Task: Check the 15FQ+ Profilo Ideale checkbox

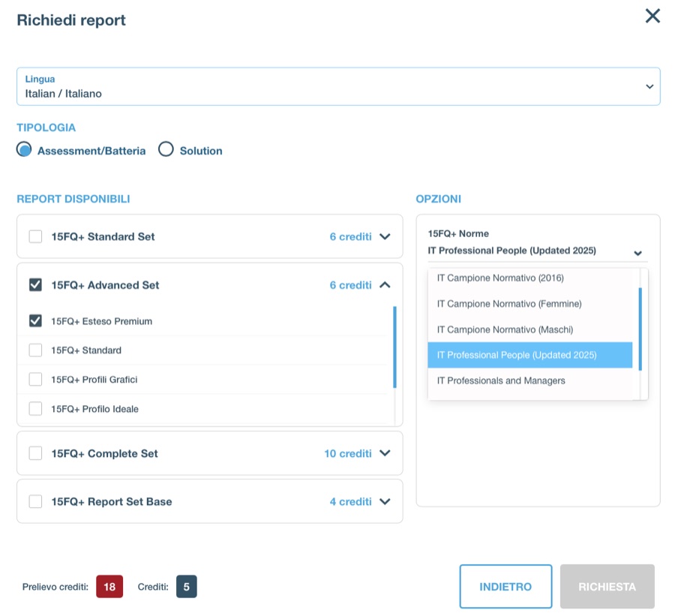Action: [35, 409]
